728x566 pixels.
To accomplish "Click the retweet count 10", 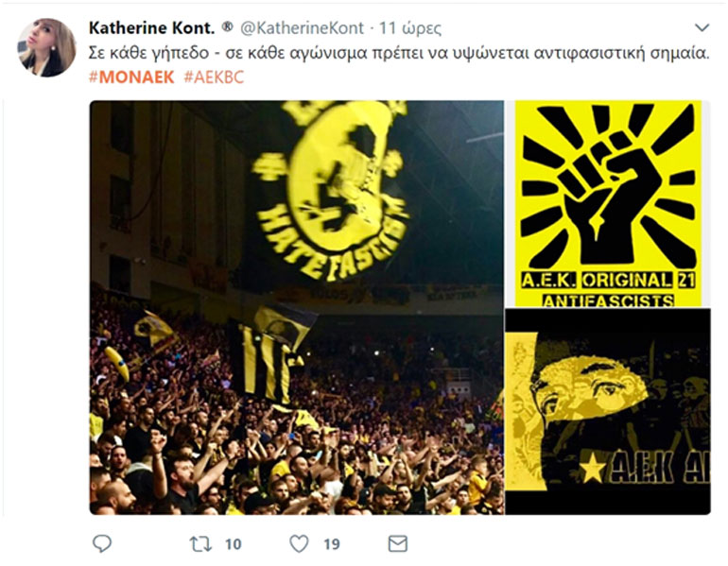I will click(234, 543).
